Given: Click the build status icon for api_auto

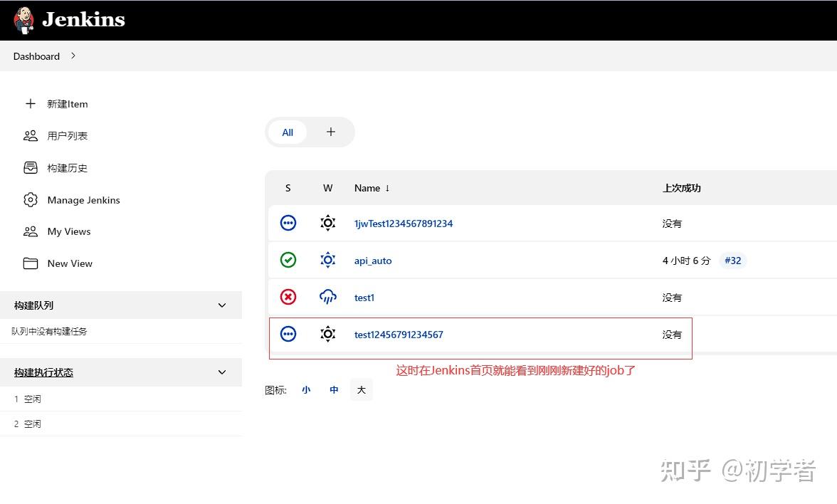Looking at the screenshot, I should (x=288, y=260).
